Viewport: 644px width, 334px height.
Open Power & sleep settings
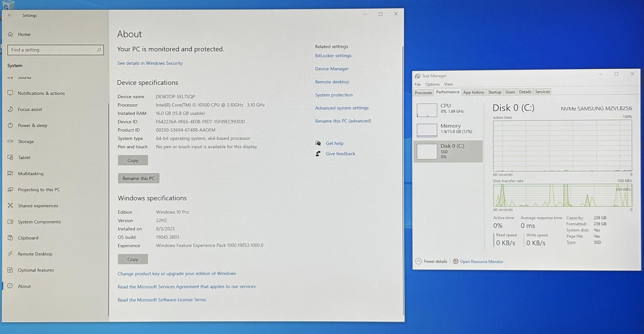(x=32, y=125)
